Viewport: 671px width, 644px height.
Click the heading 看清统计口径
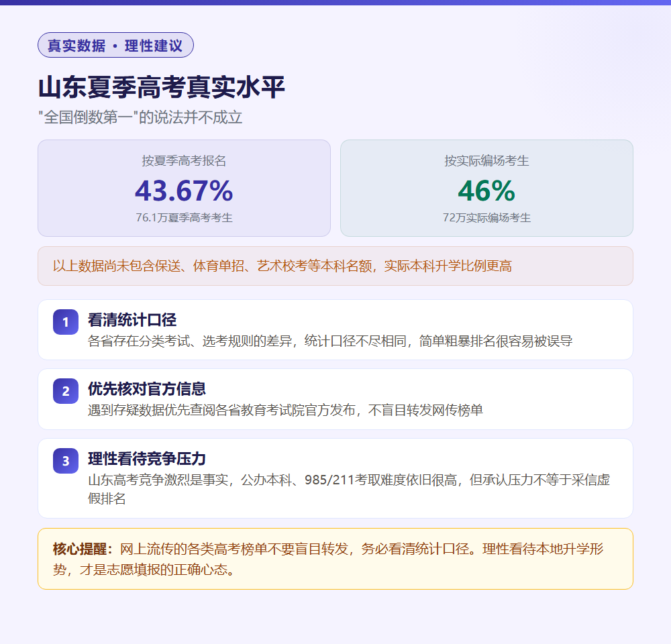pyautogui.click(x=132, y=319)
